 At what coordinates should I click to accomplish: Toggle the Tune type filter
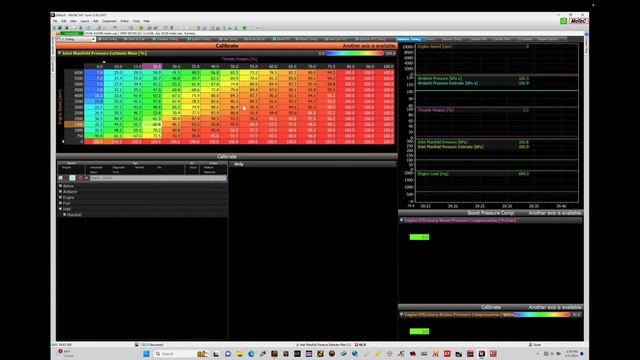tap(116, 172)
